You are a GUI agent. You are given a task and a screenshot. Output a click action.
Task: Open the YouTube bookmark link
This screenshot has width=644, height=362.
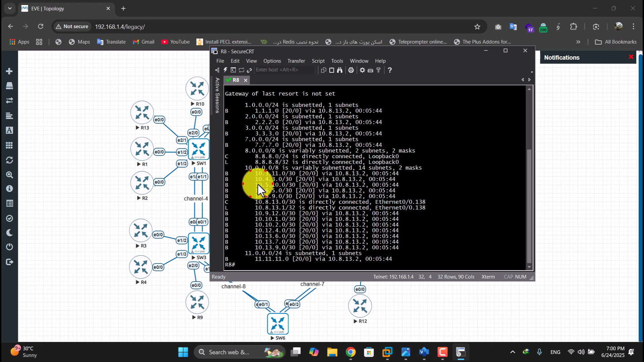click(175, 42)
